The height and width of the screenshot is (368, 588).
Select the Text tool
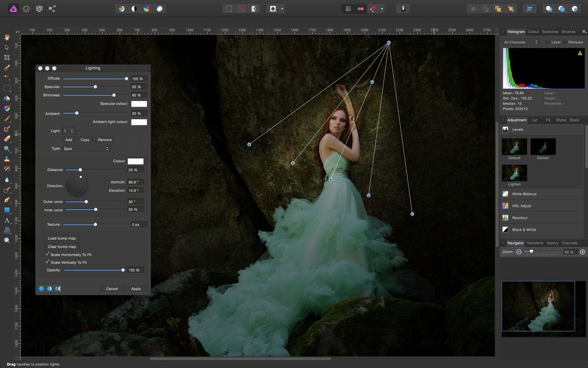(7, 220)
